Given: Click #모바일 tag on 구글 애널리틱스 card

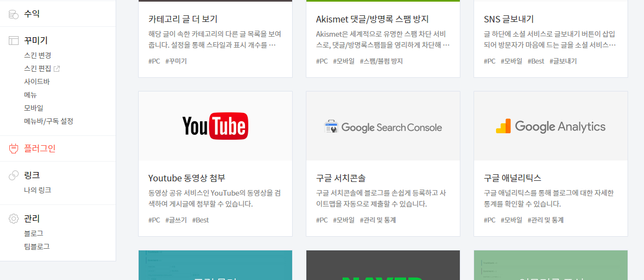Looking at the screenshot, I should pyautogui.click(x=511, y=220).
